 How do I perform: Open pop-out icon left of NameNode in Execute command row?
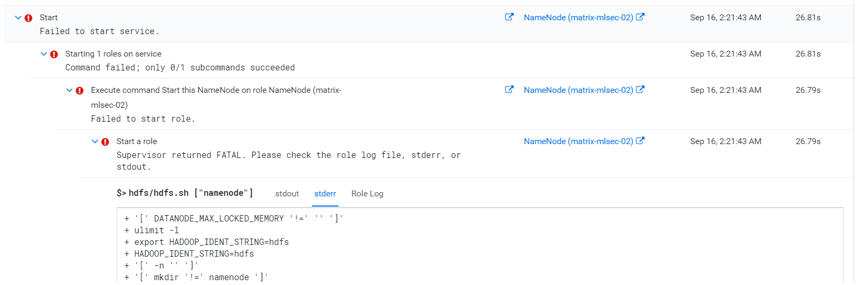click(509, 90)
